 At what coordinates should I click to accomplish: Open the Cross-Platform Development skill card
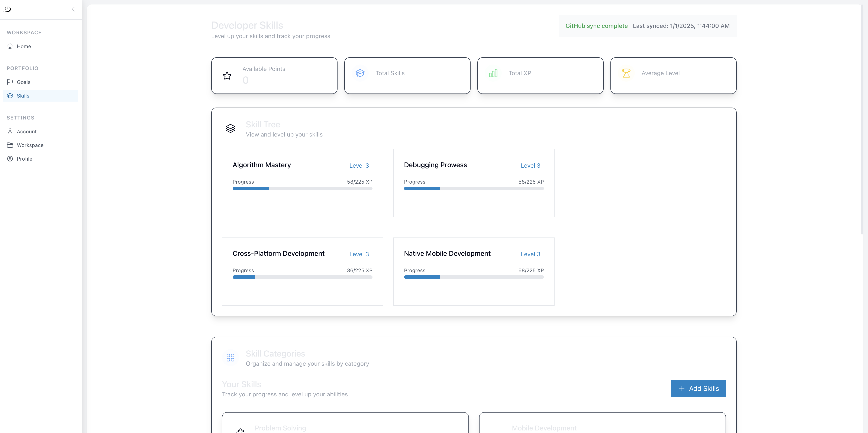click(x=302, y=271)
